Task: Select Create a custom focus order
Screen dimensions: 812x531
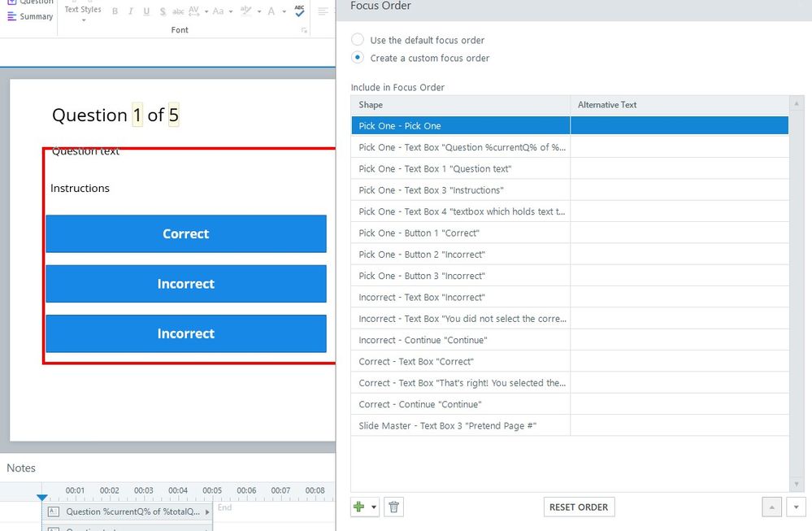Action: [358, 58]
